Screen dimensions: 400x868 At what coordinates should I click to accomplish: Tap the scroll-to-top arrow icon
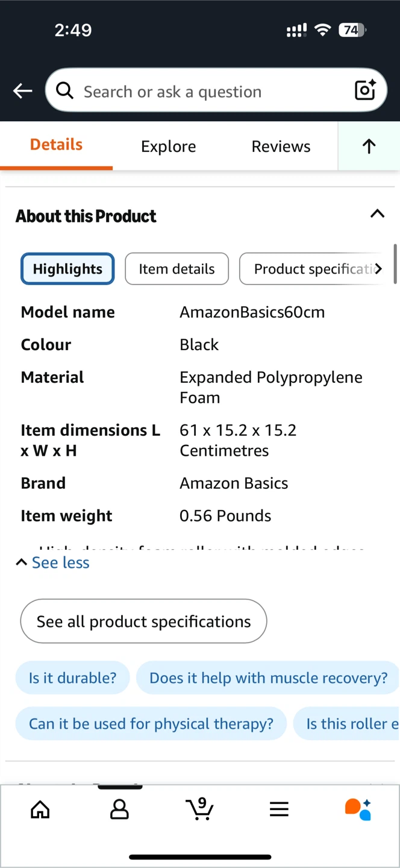click(x=369, y=146)
